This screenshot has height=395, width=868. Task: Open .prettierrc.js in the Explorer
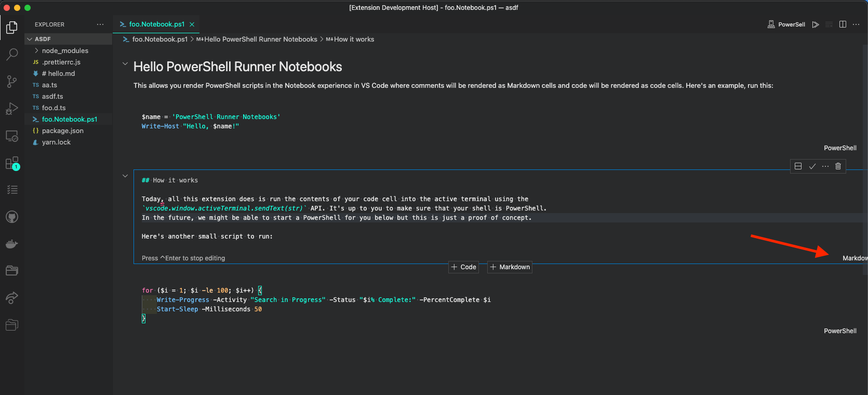(68, 62)
